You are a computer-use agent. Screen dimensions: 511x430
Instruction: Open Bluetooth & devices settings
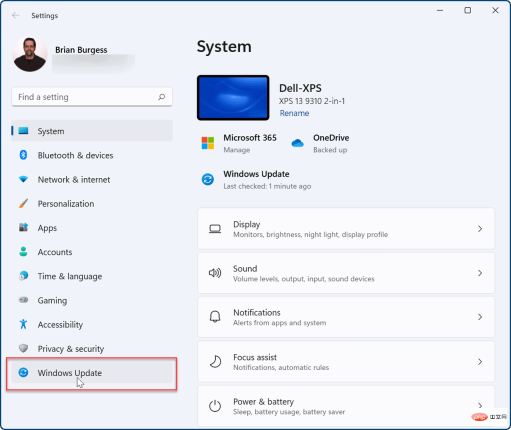tap(92, 155)
